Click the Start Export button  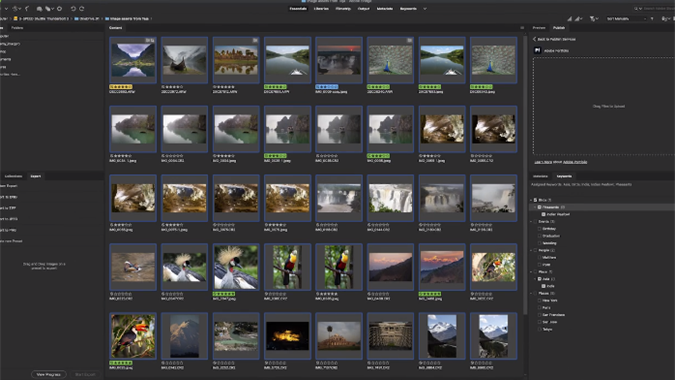click(85, 374)
